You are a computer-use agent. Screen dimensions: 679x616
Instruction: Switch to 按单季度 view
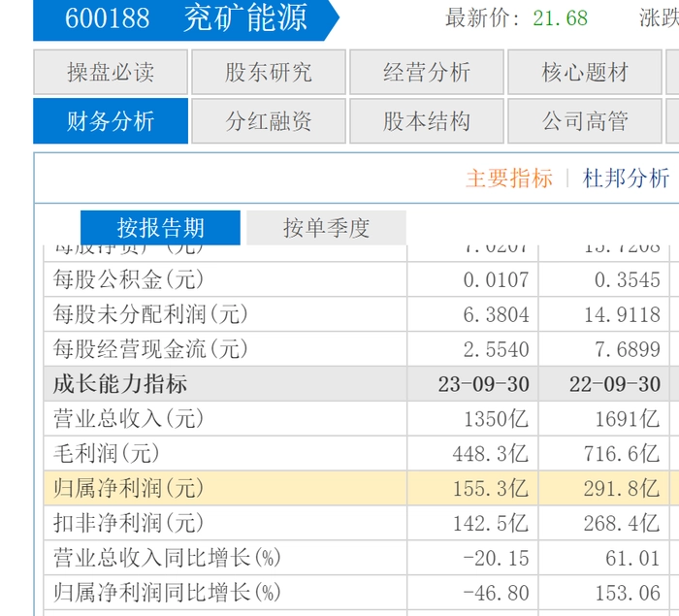pos(326,228)
